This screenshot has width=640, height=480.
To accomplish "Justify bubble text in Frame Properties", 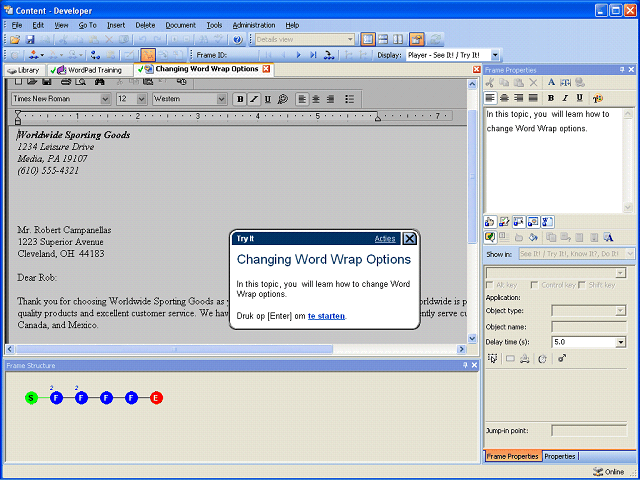I will 533,98.
